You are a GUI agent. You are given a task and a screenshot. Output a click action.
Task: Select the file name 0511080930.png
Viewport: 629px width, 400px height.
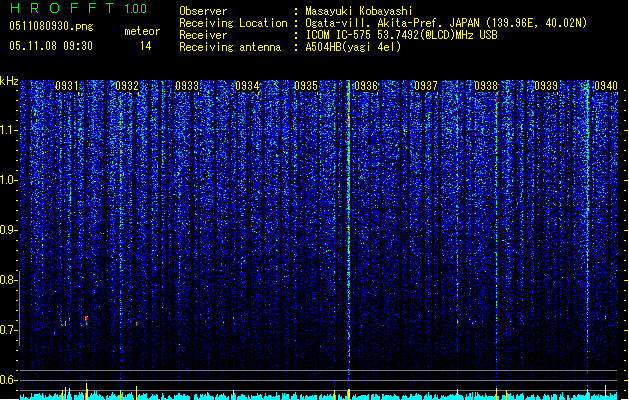tap(51, 26)
